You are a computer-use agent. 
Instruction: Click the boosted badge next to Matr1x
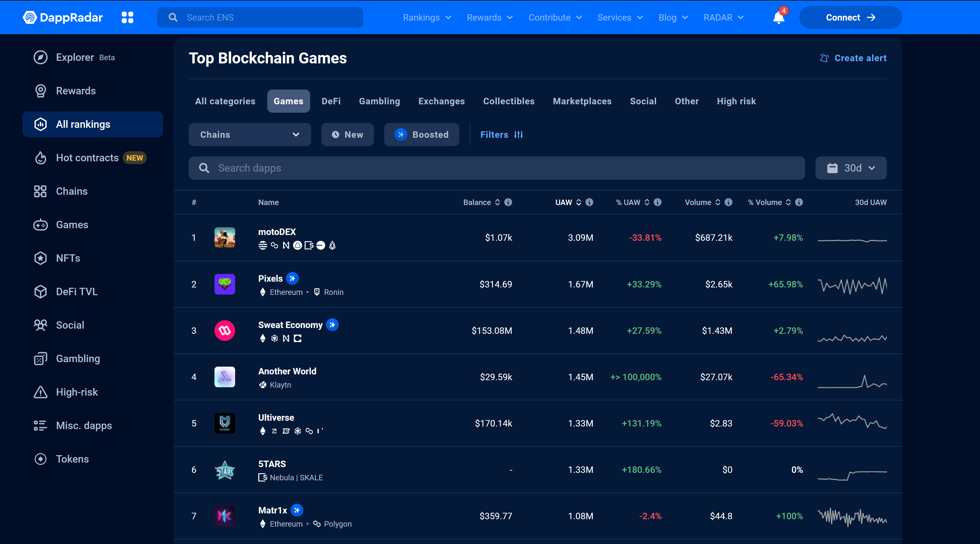pyautogui.click(x=297, y=510)
